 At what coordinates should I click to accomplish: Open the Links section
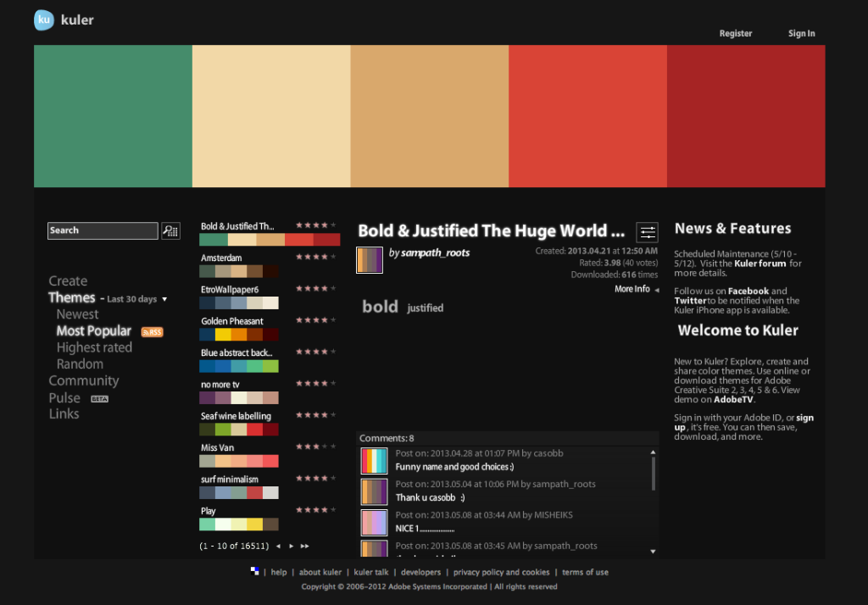(64, 414)
